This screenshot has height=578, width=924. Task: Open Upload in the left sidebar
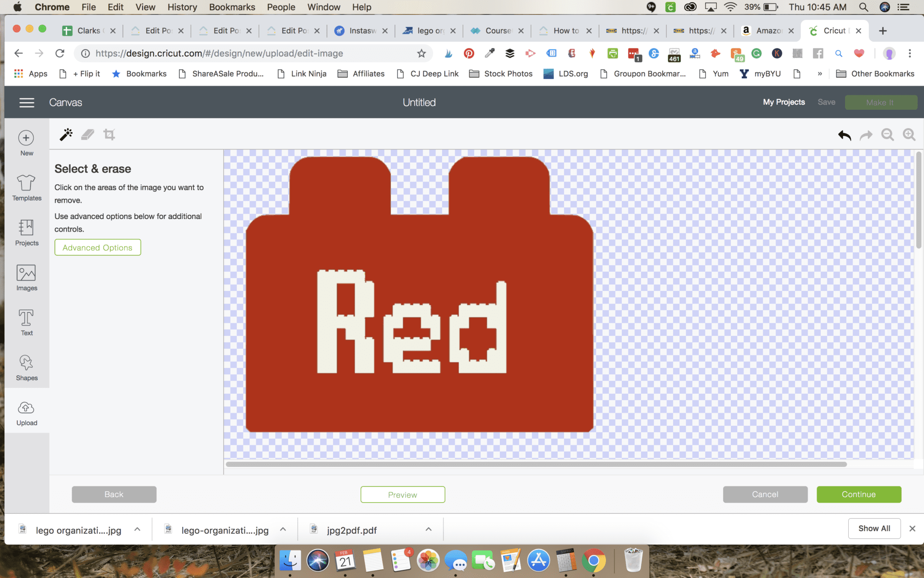(27, 413)
